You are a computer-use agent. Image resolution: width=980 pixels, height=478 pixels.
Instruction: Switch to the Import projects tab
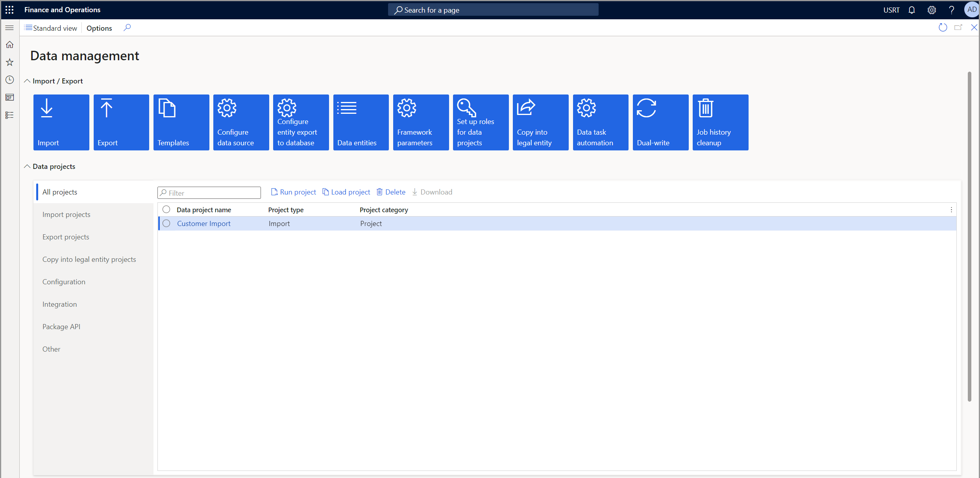pyautogui.click(x=67, y=215)
